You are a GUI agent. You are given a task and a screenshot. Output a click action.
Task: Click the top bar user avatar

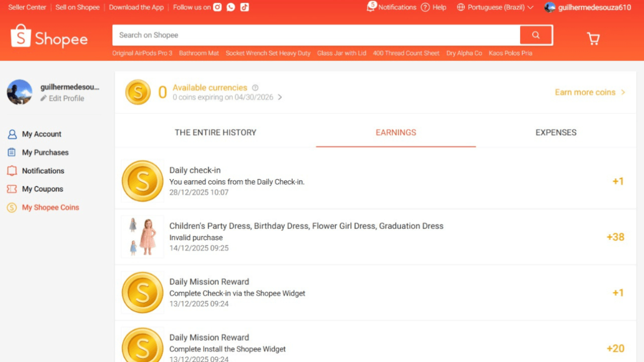click(x=550, y=7)
